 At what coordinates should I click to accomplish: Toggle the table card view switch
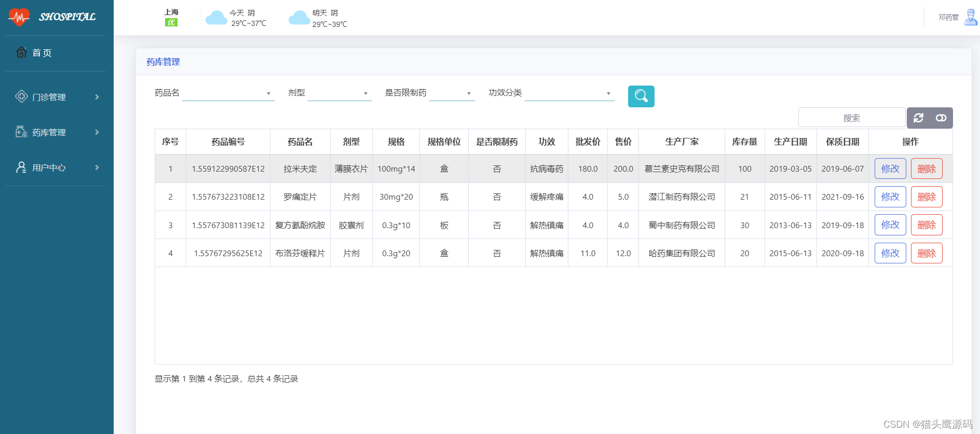click(941, 118)
